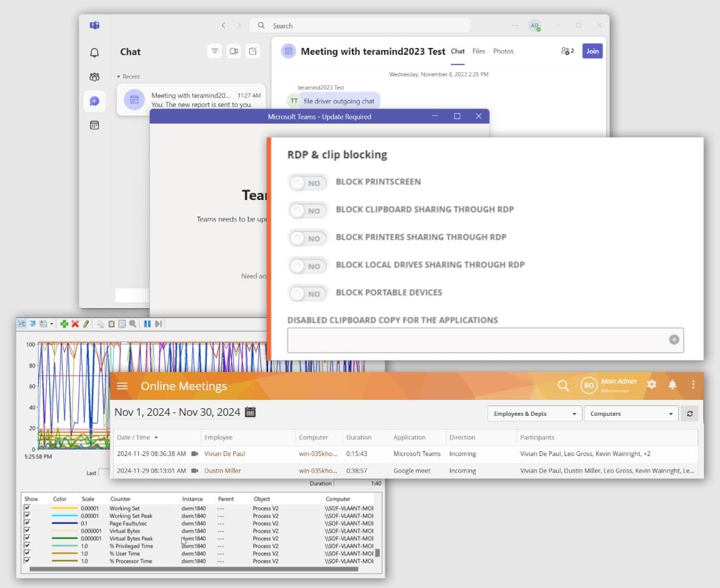Open the date range calendar picker

click(x=250, y=412)
